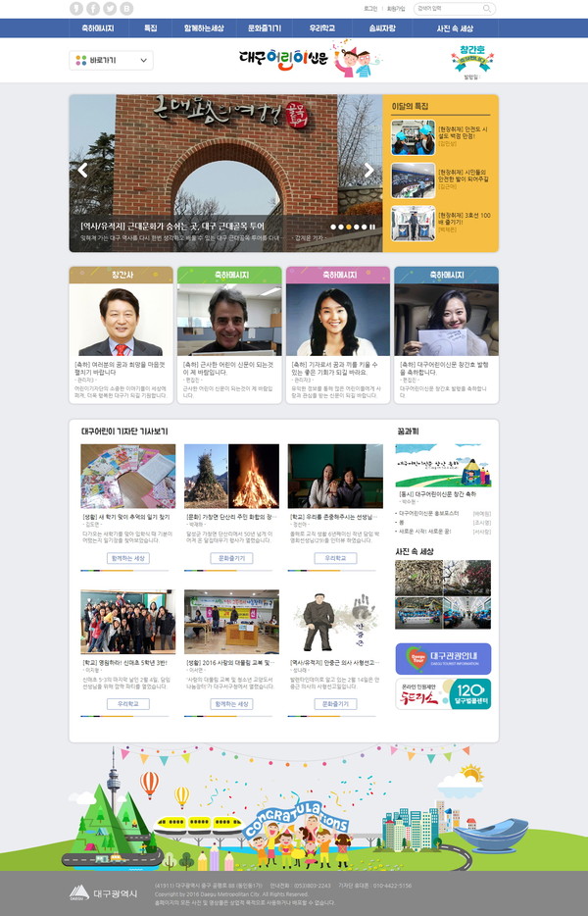588x916 pixels.
Task: Open the Facebook social icon in header
Action: 93,8
